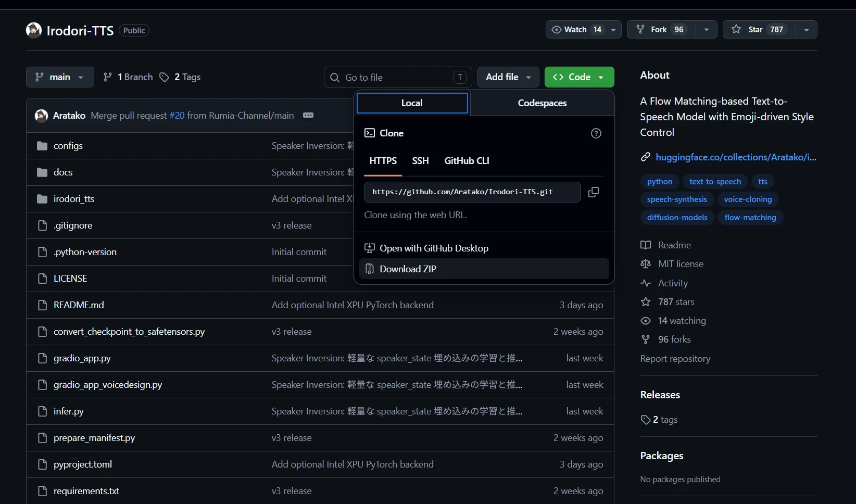This screenshot has width=856, height=504.
Task: Click the configs folder icon
Action: 42,146
